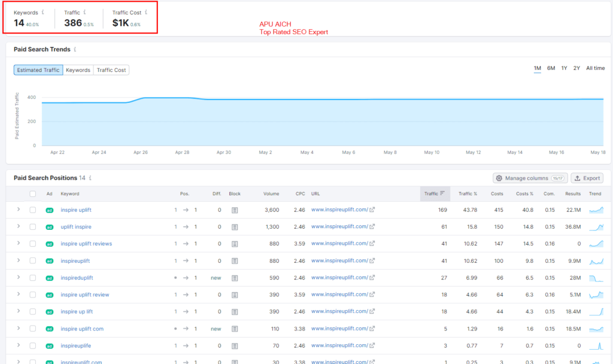The image size is (613, 364).
Task: Click the uplift inspire keyword link
Action: point(76,227)
